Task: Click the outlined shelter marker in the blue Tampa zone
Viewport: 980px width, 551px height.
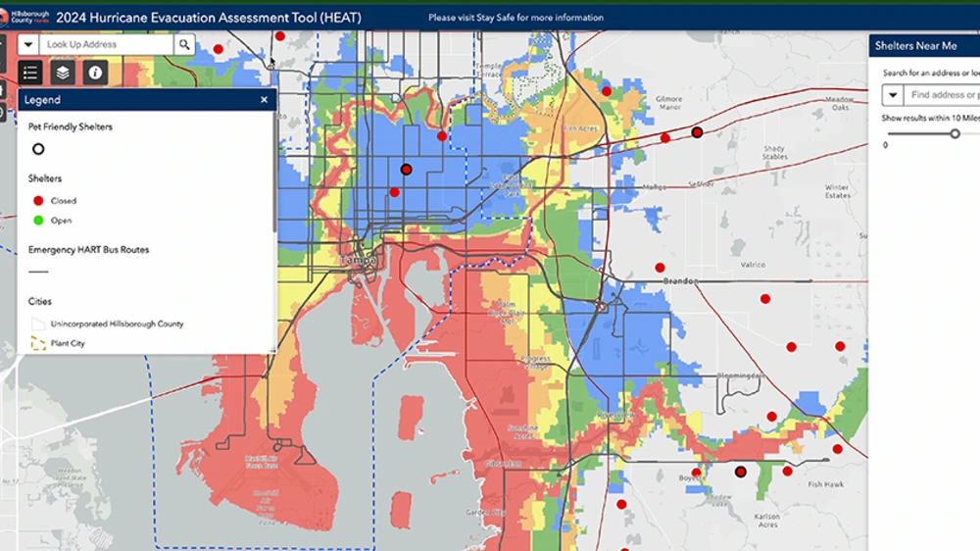Action: pos(407,170)
